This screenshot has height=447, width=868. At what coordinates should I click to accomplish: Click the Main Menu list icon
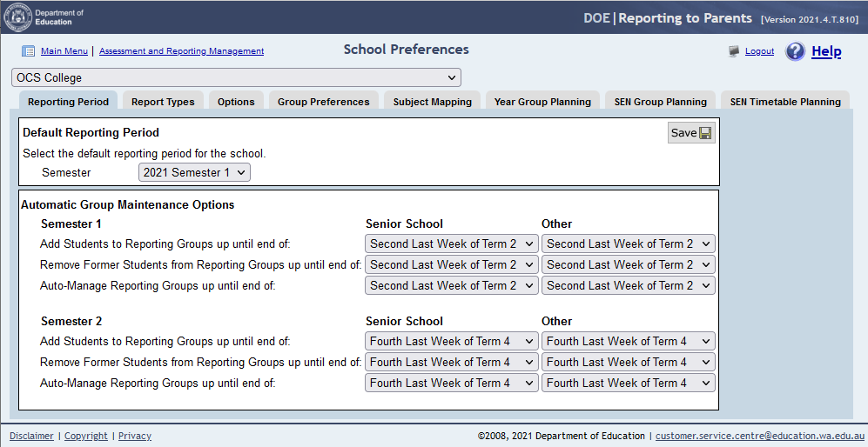28,51
